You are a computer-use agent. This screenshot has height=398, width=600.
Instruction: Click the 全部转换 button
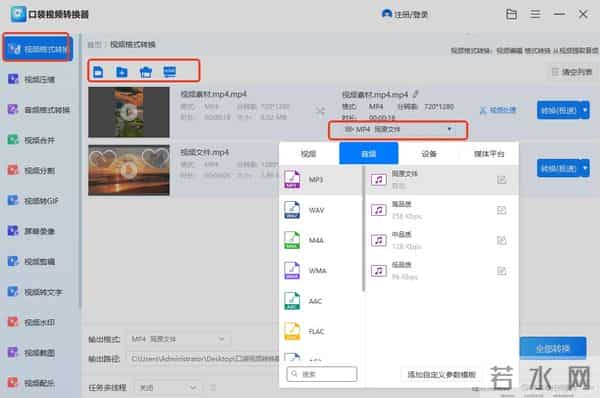tap(553, 348)
